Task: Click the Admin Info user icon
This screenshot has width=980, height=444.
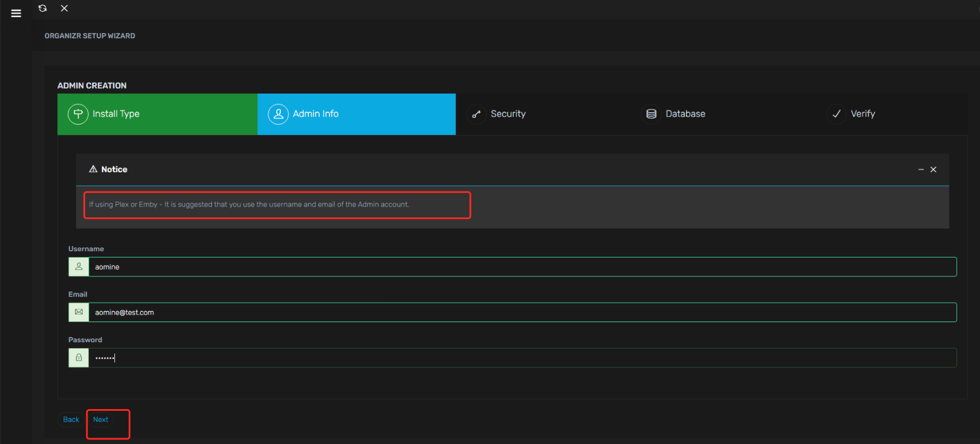Action: click(x=278, y=114)
